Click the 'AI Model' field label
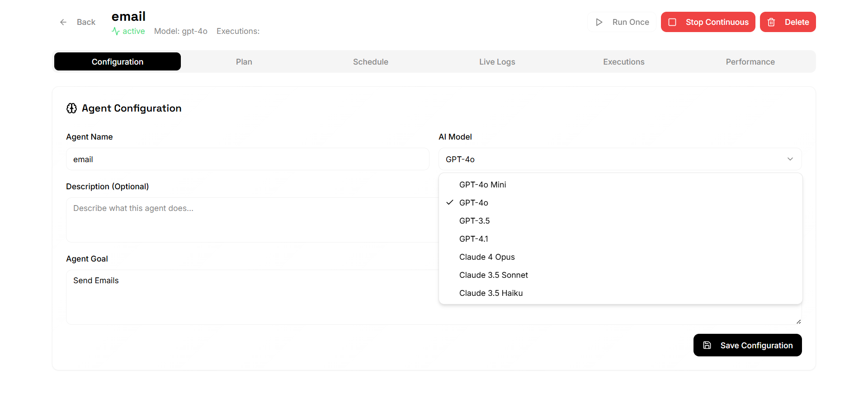The width and height of the screenshot is (868, 402). 455,137
